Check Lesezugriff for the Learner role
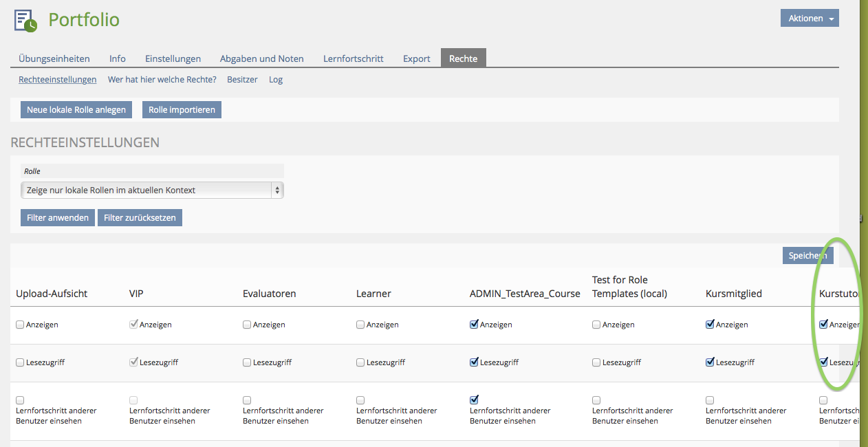 tap(360, 362)
